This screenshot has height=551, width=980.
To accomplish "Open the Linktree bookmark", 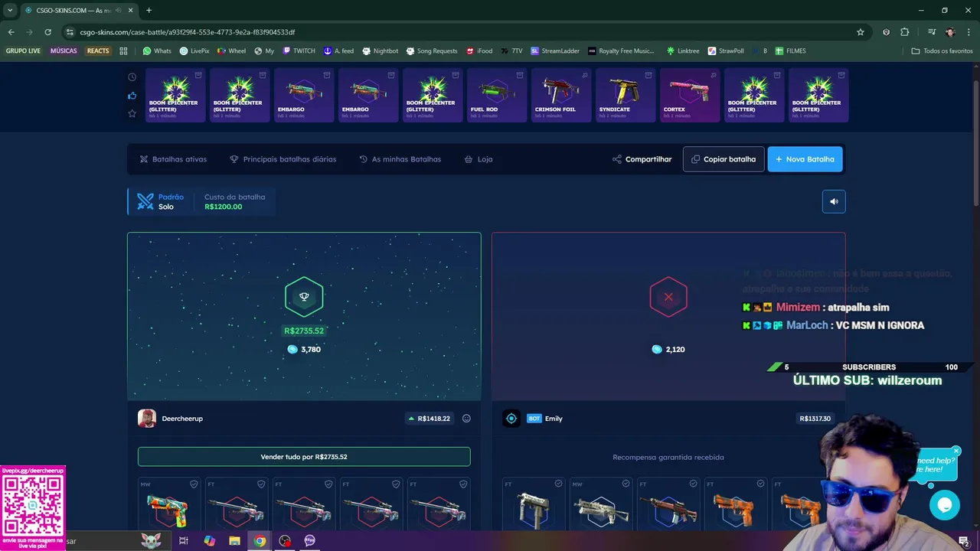I will (x=683, y=51).
